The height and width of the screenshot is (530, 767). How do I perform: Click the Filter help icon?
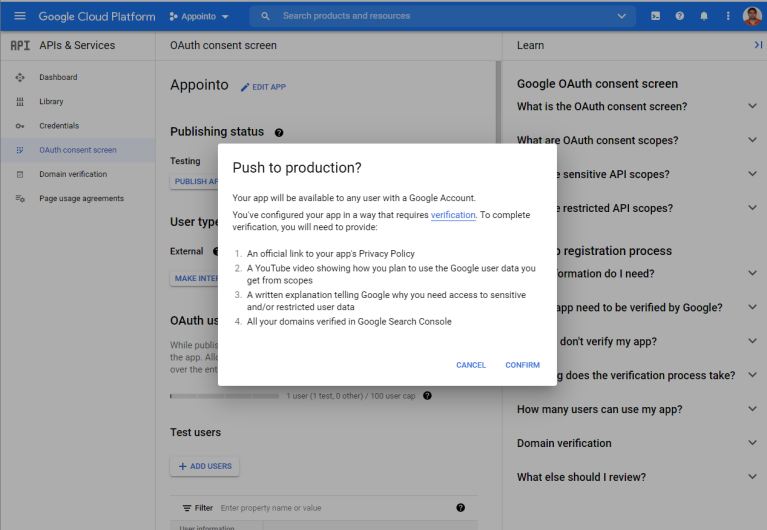point(460,507)
